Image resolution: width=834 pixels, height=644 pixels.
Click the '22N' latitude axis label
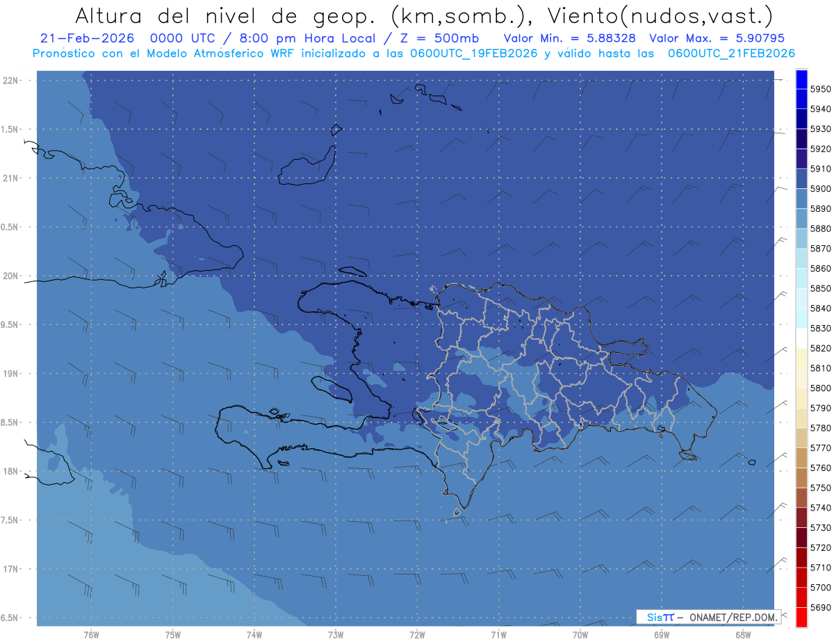12,80
